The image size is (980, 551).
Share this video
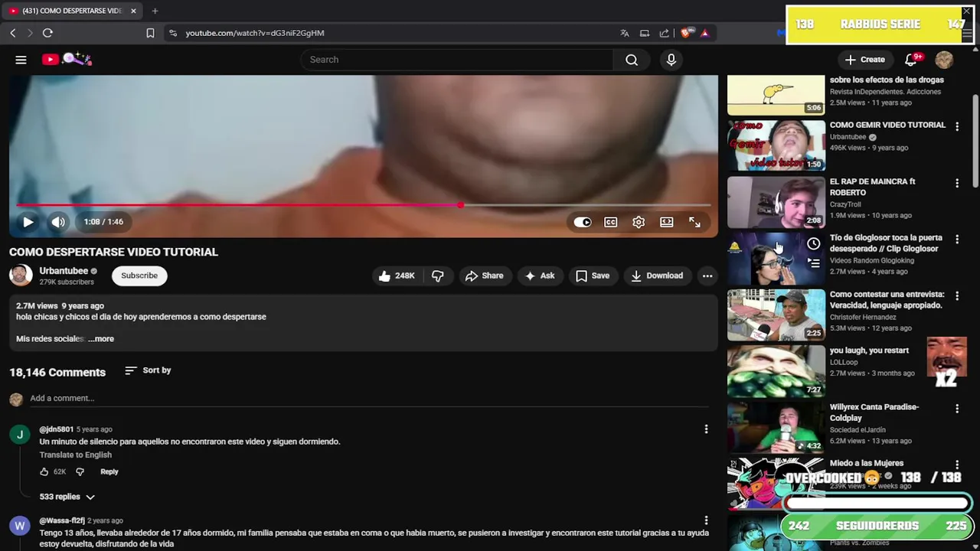pyautogui.click(x=484, y=275)
